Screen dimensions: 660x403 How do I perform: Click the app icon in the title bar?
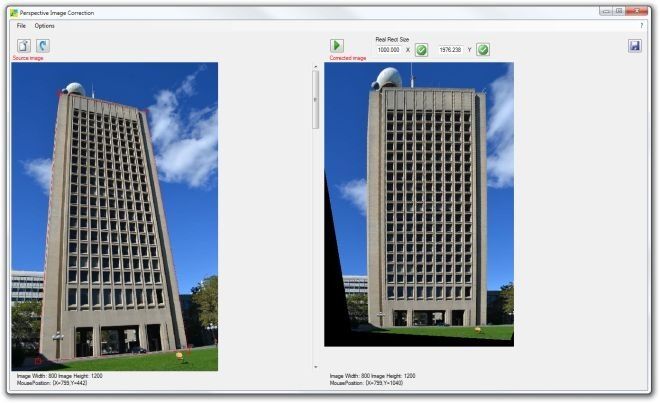tap(14, 13)
